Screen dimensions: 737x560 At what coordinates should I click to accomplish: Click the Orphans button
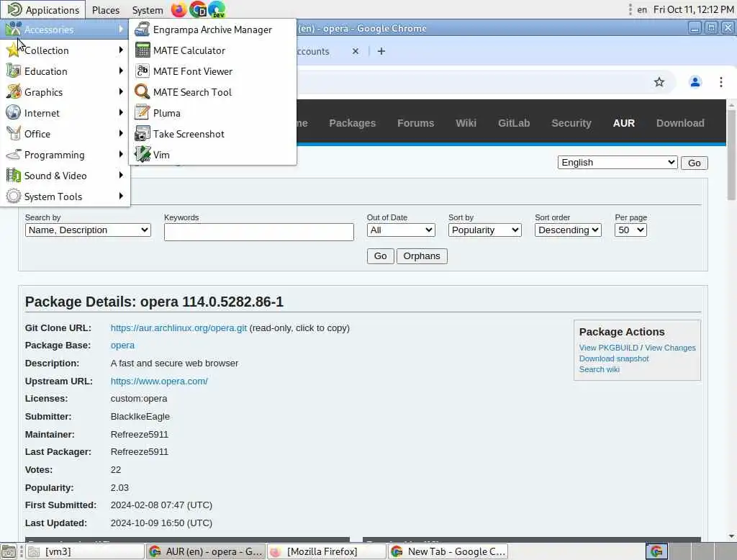[x=422, y=256]
